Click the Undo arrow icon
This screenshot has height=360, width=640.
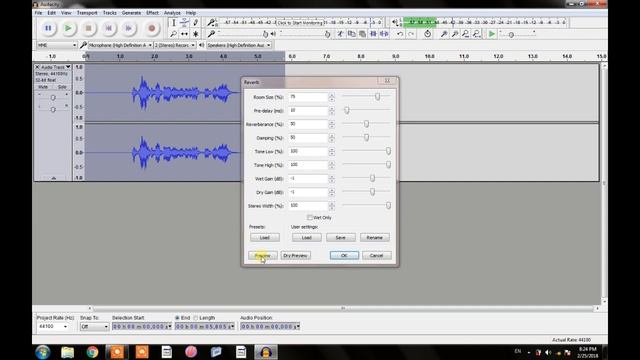pyautogui.click(x=400, y=34)
